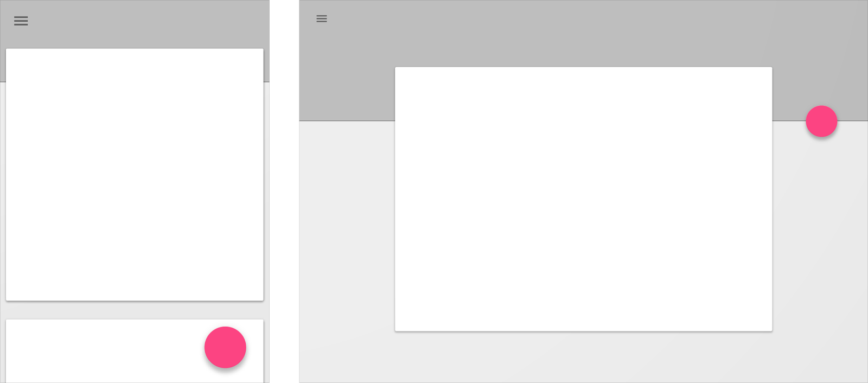
Task: Click the gray app bar of the mobile layout
Action: (x=135, y=24)
